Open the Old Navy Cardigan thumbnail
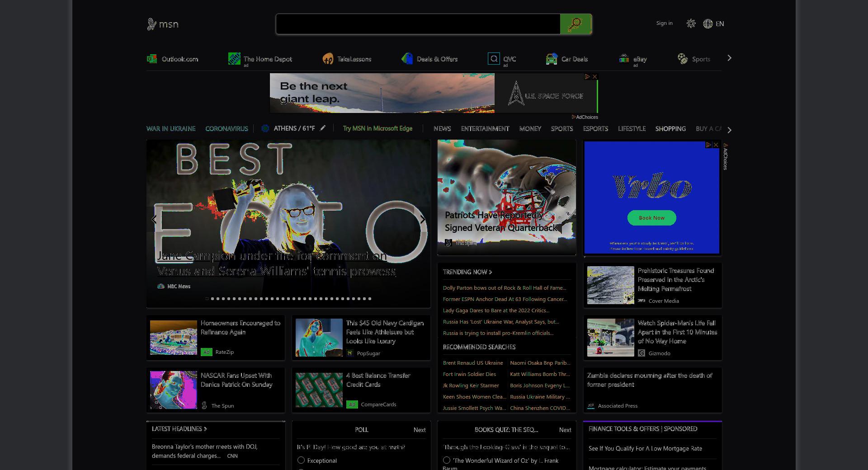Screen dimensions: 868x470 coord(319,338)
